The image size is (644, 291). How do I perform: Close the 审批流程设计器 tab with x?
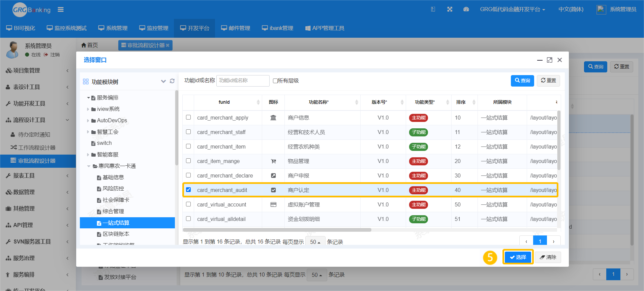point(167,45)
